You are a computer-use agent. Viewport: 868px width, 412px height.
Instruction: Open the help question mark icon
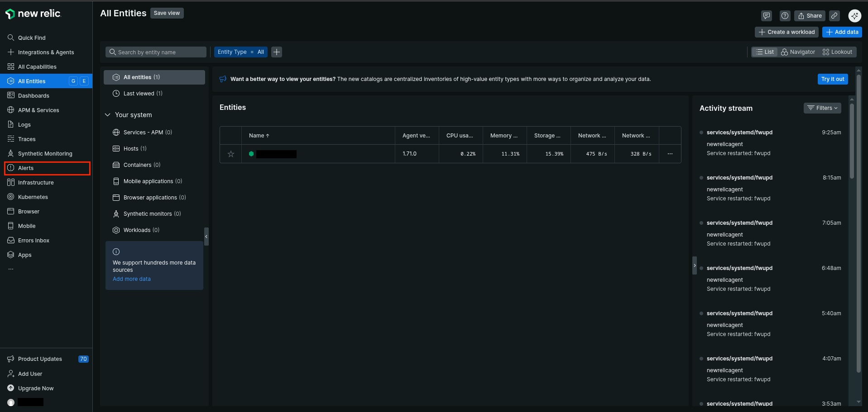[785, 16]
